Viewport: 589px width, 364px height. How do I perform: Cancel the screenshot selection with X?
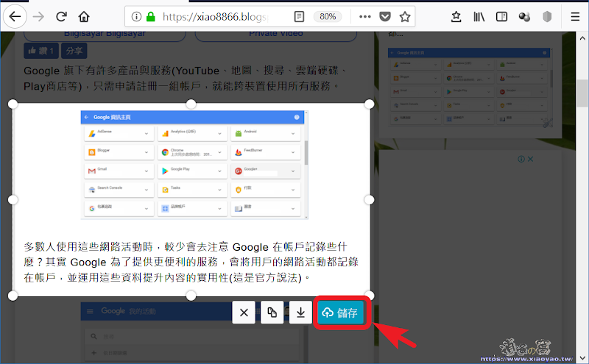[x=244, y=313]
